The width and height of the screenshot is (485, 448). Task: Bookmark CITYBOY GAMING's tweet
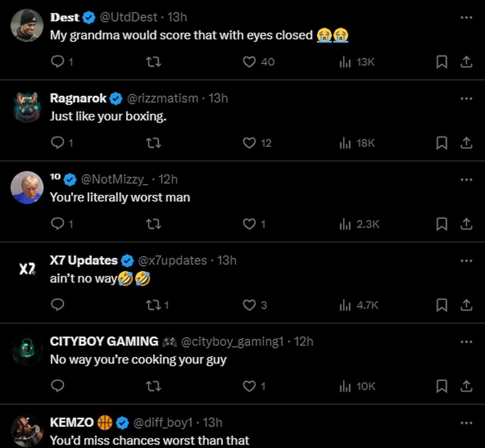point(441,386)
